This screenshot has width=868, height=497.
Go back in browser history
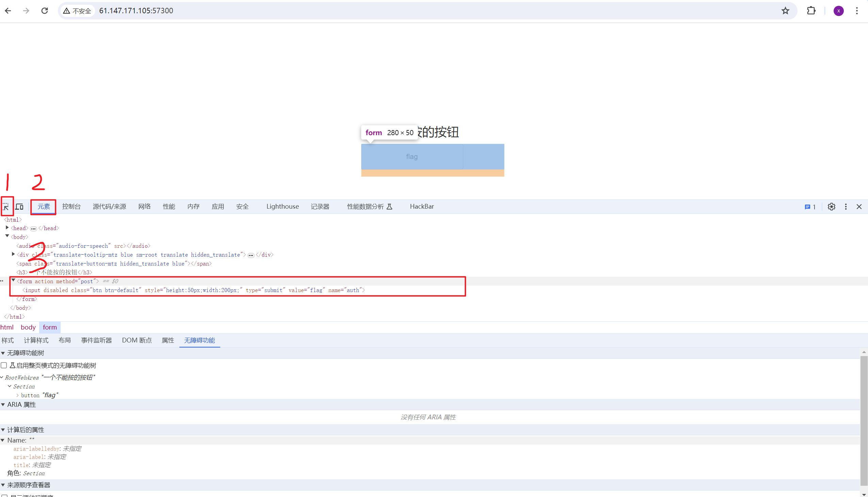[x=8, y=11]
